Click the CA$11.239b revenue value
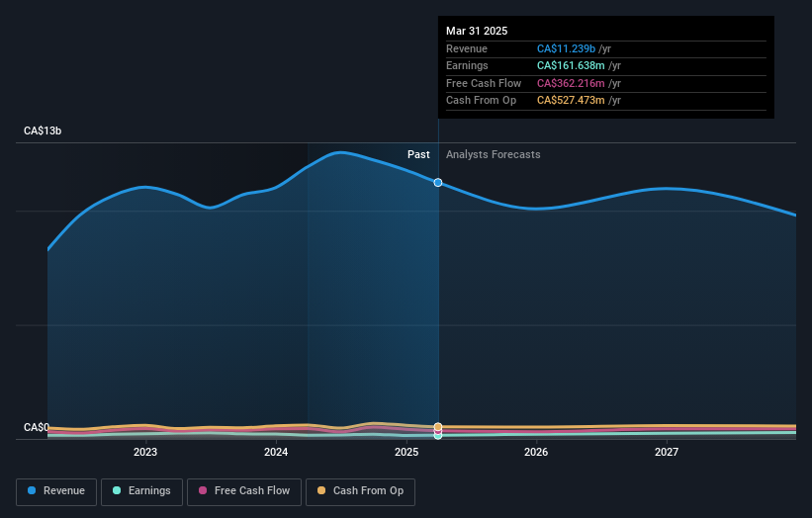This screenshot has width=812, height=518. [x=566, y=48]
